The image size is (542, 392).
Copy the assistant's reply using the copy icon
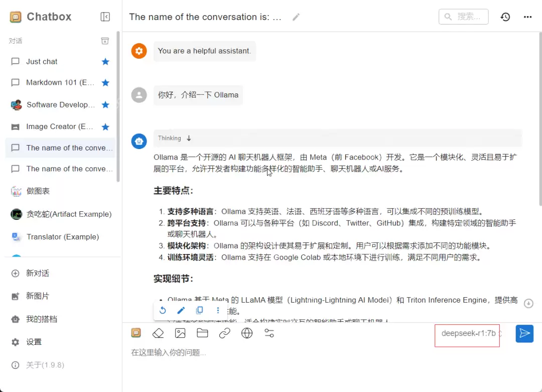point(199,310)
